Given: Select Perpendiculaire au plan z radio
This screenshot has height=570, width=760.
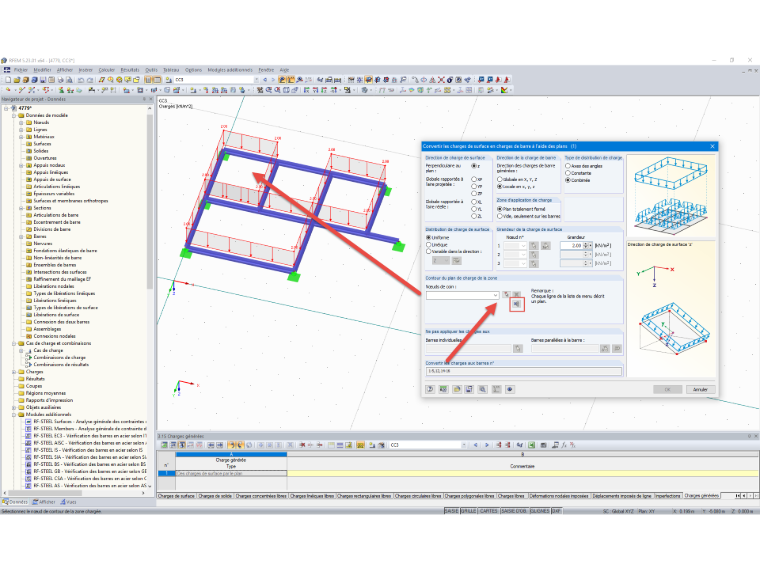Looking at the screenshot, I should click(474, 166).
